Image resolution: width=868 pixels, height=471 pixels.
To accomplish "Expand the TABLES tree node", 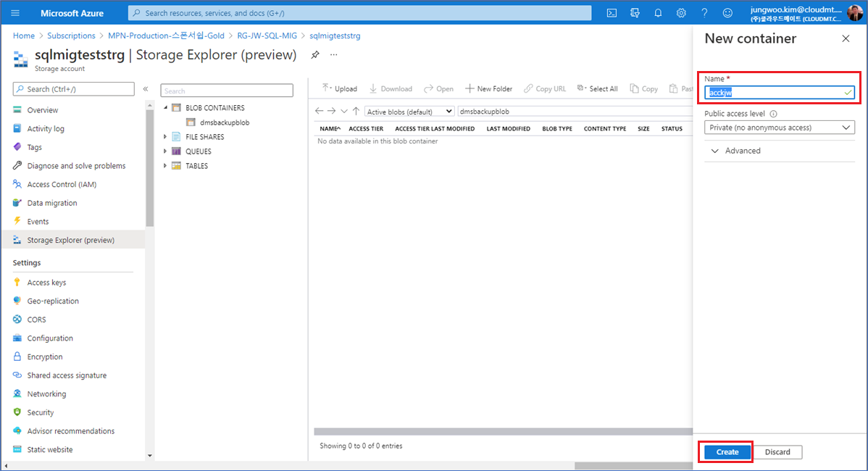I will pos(165,165).
